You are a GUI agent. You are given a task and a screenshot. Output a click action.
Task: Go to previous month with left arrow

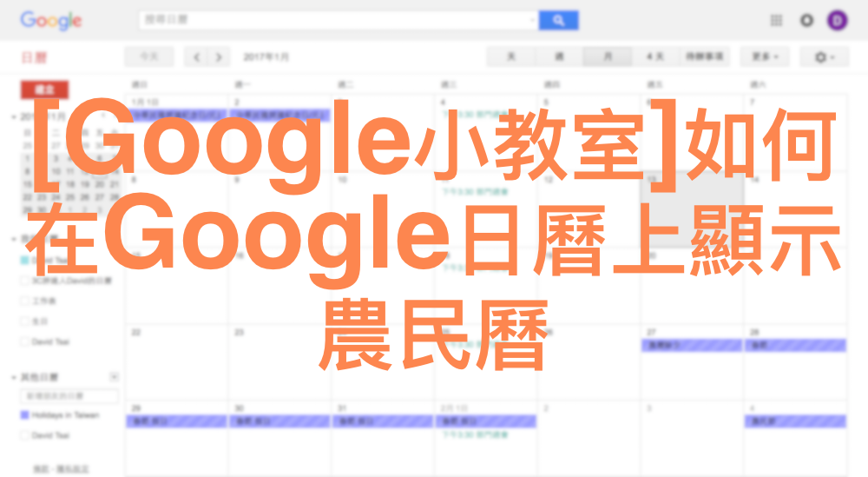pos(196,56)
